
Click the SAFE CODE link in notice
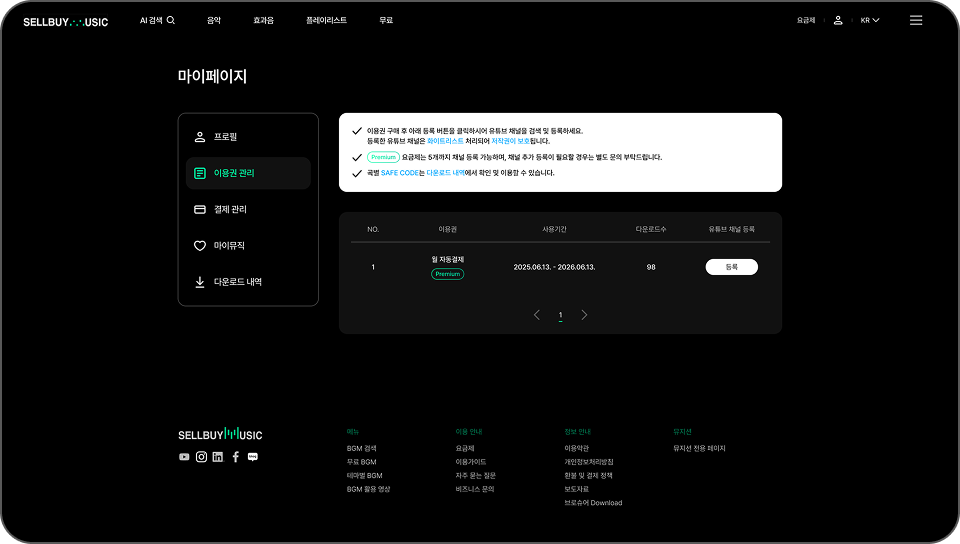pyautogui.click(x=400, y=173)
